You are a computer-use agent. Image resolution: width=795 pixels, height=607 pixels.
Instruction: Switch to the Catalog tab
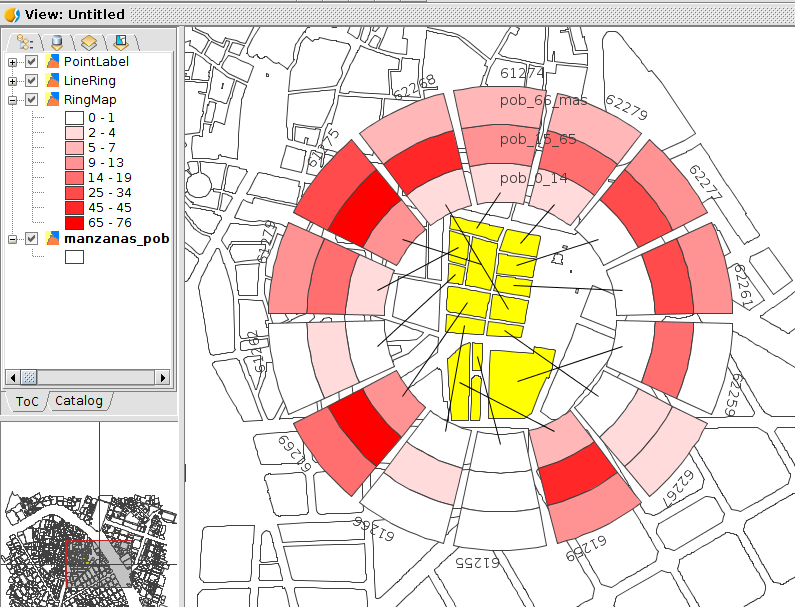pyautogui.click(x=79, y=401)
